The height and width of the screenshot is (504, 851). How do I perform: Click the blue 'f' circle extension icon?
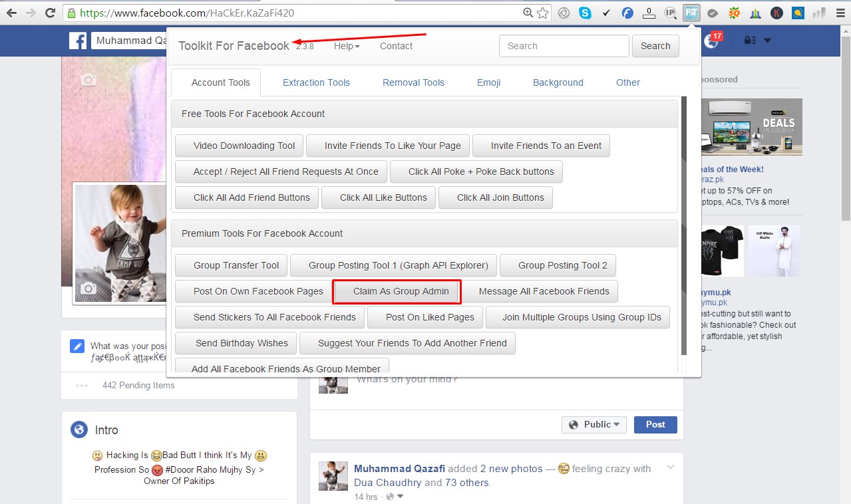pyautogui.click(x=627, y=13)
